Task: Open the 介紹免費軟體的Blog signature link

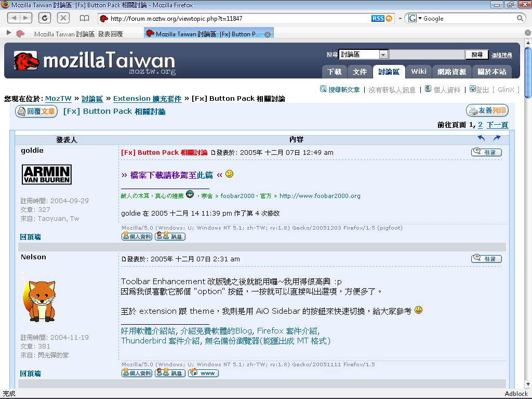Action: pyautogui.click(x=216, y=331)
